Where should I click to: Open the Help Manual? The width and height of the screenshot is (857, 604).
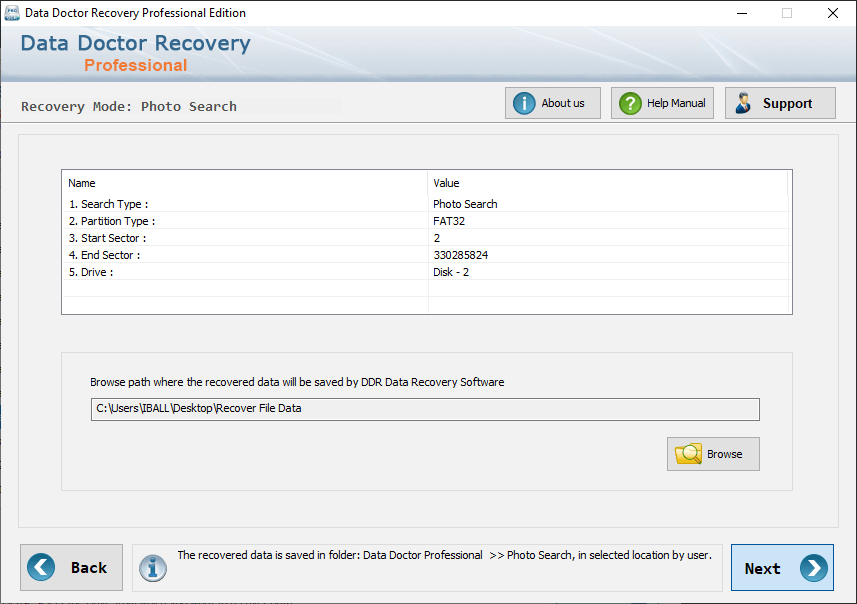662,103
